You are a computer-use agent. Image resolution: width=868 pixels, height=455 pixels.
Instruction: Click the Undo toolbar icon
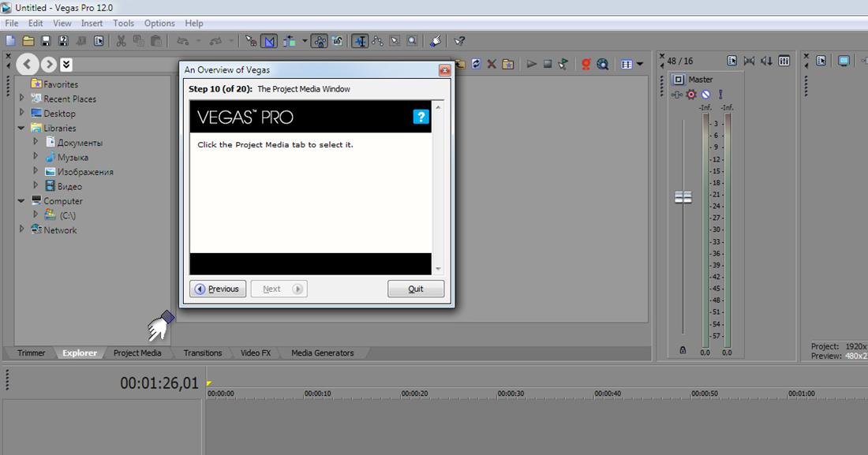(x=182, y=41)
